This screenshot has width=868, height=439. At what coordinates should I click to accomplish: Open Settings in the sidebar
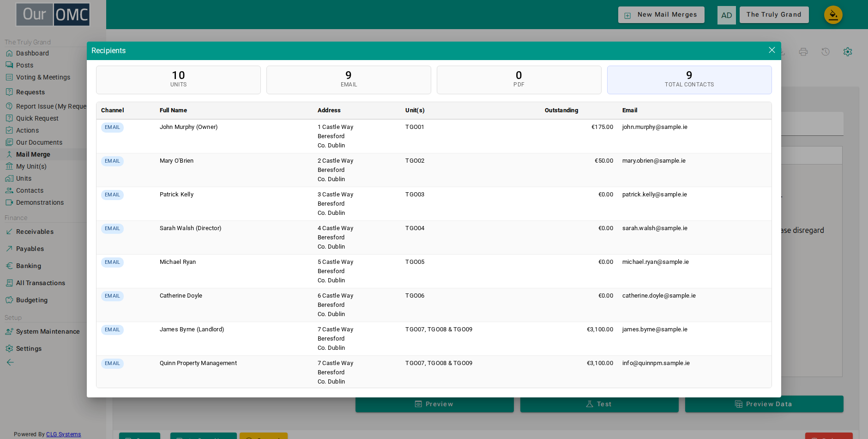29,348
